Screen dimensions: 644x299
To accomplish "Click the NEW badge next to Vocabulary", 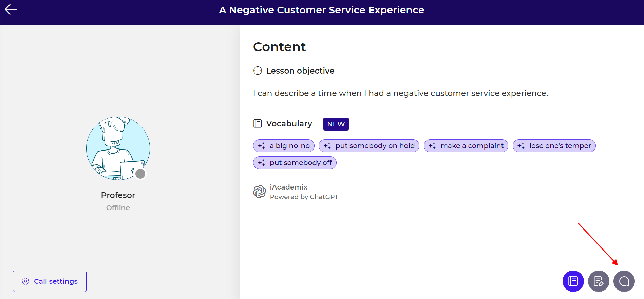I will [x=336, y=124].
